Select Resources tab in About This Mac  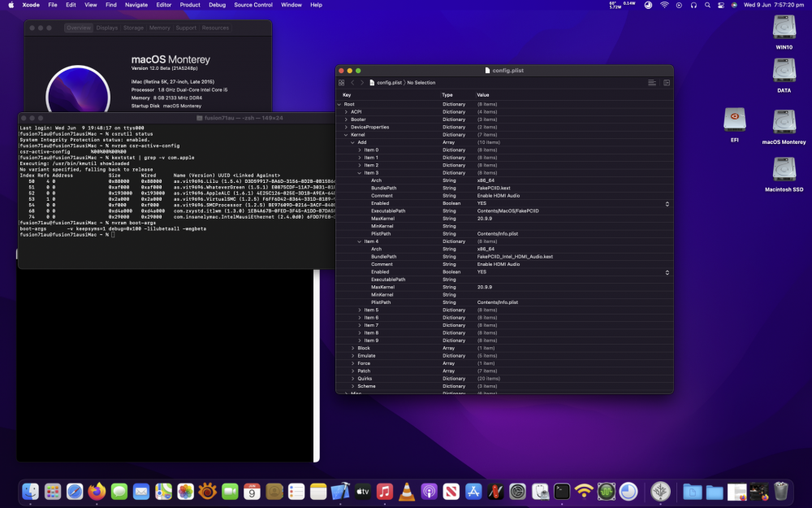click(215, 28)
